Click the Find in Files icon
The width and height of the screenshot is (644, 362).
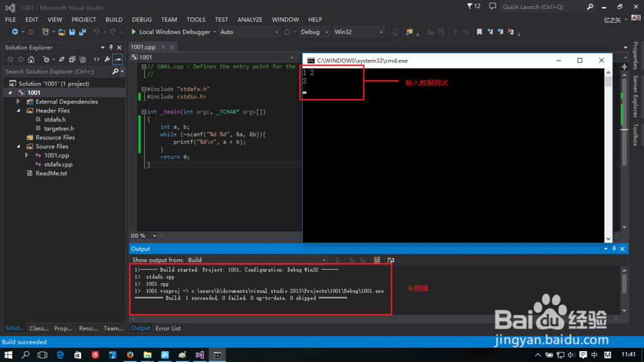(x=409, y=32)
